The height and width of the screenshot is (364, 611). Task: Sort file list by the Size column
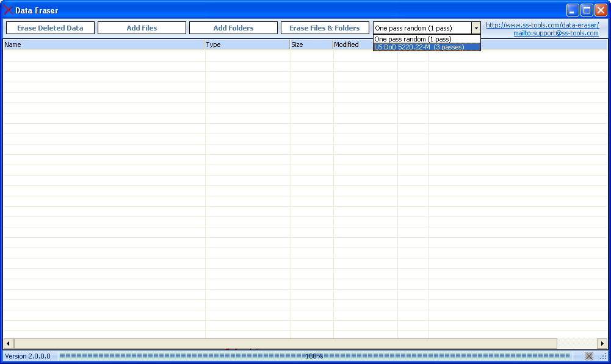pyautogui.click(x=310, y=44)
